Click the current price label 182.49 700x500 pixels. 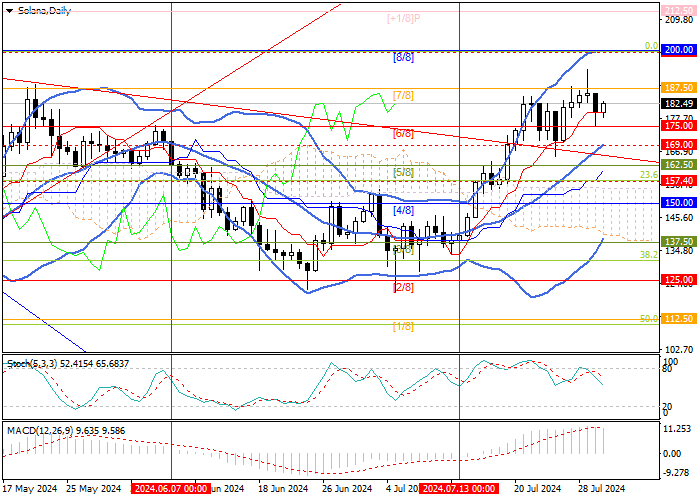point(678,104)
